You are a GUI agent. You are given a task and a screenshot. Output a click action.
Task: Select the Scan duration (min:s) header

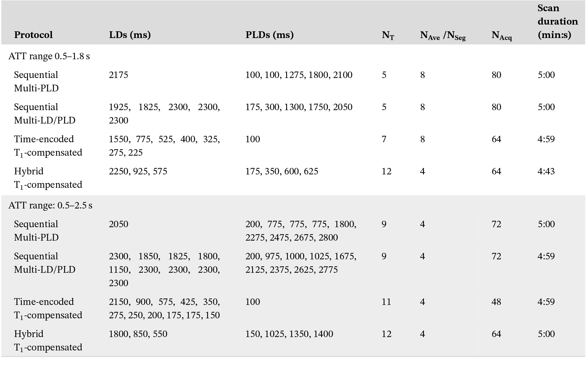click(x=558, y=22)
